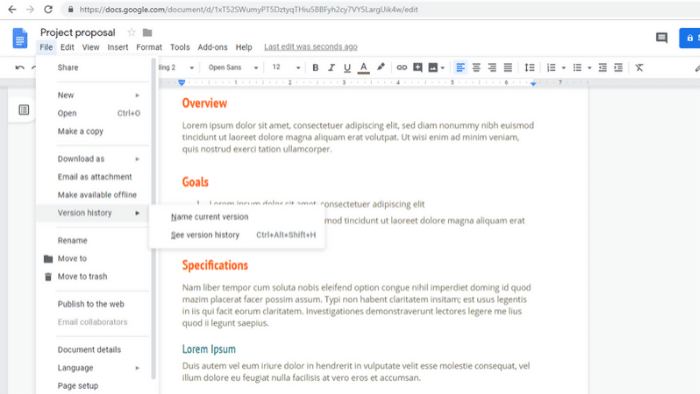Viewport: 700px width, 394px height.
Task: Insert an image using the toolbar icon
Action: 433,68
